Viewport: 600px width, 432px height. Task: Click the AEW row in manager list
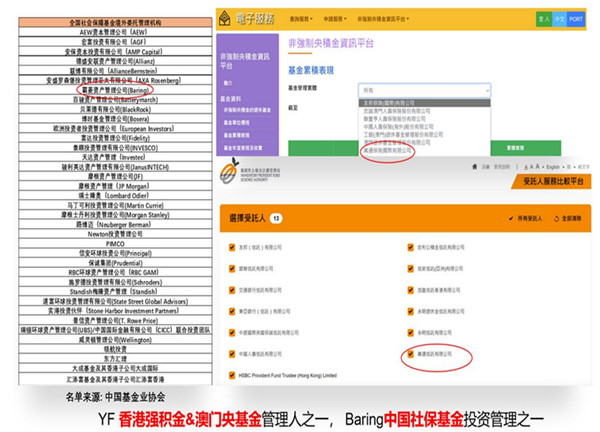click(x=115, y=32)
